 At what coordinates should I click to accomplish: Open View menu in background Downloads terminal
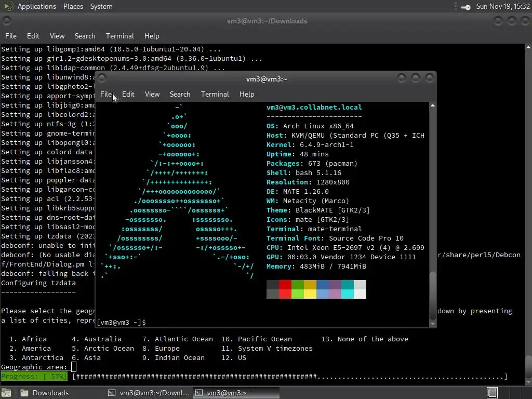pos(57,36)
